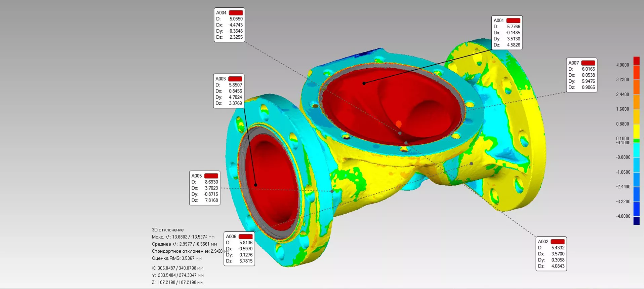Click the dark red segment at the legend top
This screenshot has height=289, width=644.
click(x=636, y=61)
